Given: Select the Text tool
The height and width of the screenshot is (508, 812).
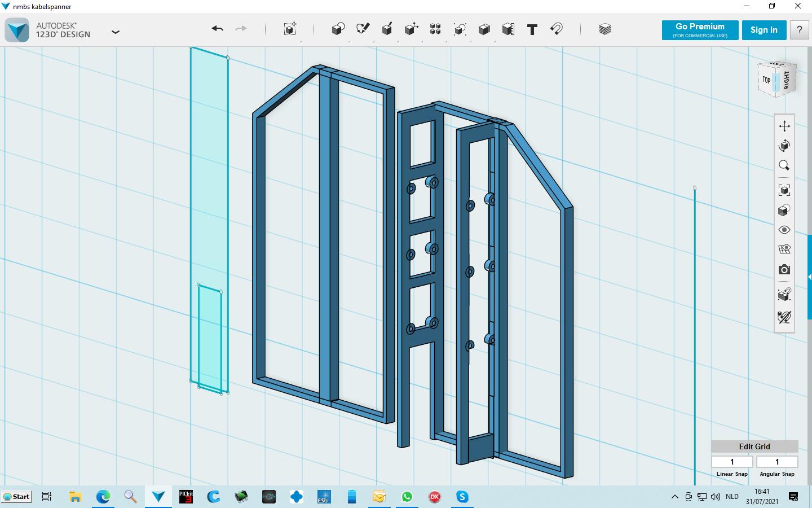Looking at the screenshot, I should (x=532, y=29).
